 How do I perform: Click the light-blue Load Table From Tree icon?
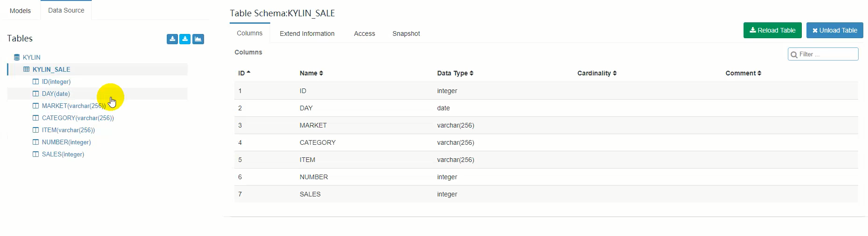185,39
